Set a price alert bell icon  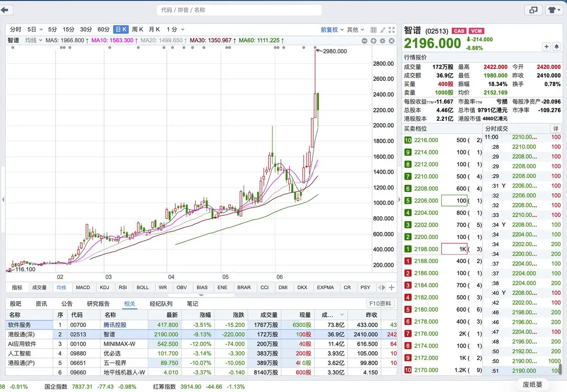point(556,46)
